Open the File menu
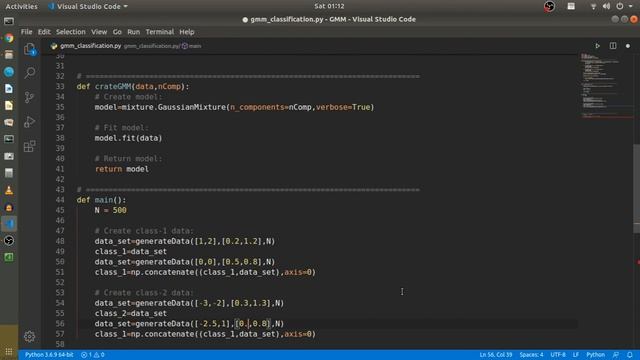The height and width of the screenshot is (360, 640). (27, 32)
